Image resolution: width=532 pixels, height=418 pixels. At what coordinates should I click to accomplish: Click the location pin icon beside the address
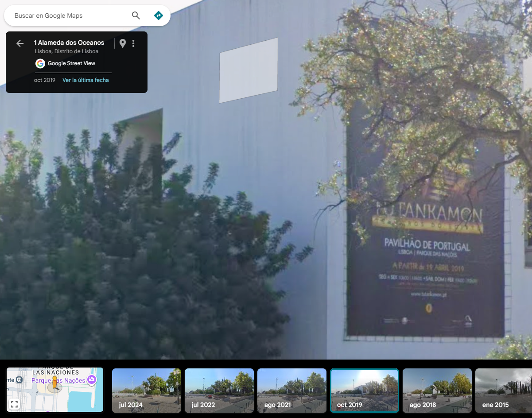[123, 43]
